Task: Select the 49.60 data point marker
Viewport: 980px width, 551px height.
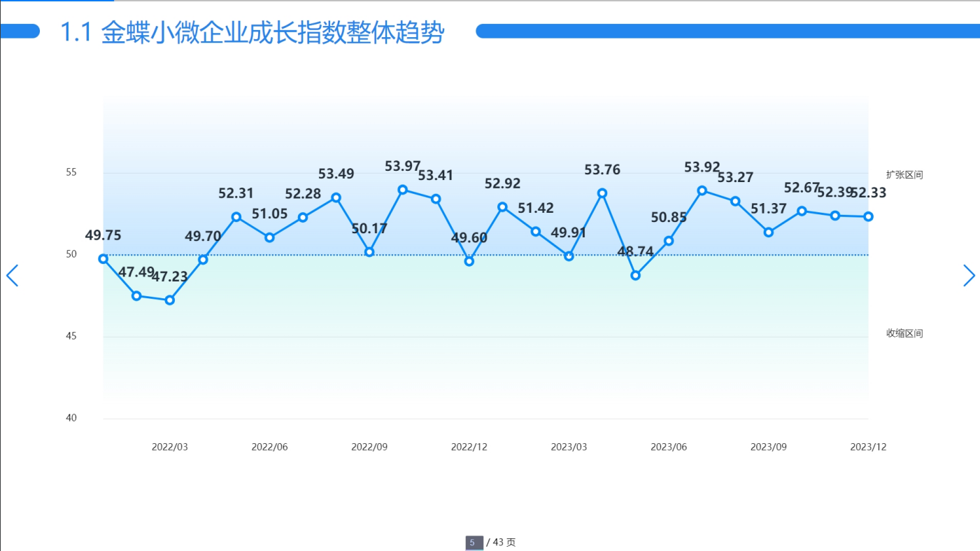Action: 469,261
